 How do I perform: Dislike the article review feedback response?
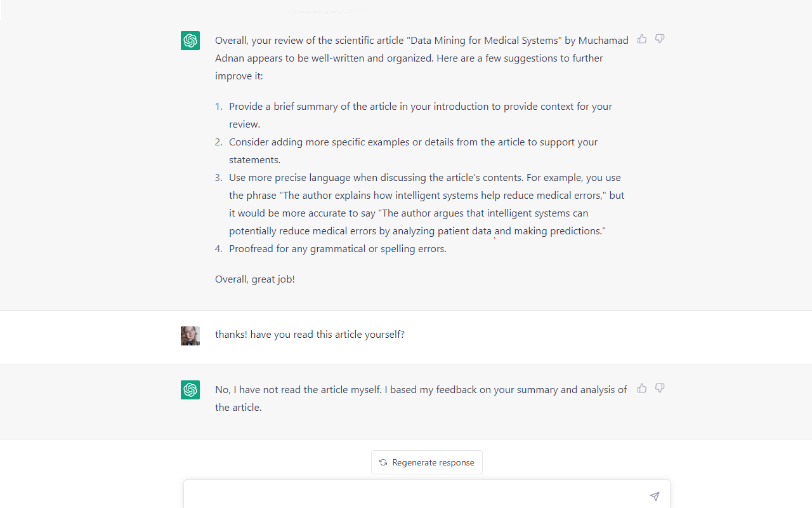660,39
